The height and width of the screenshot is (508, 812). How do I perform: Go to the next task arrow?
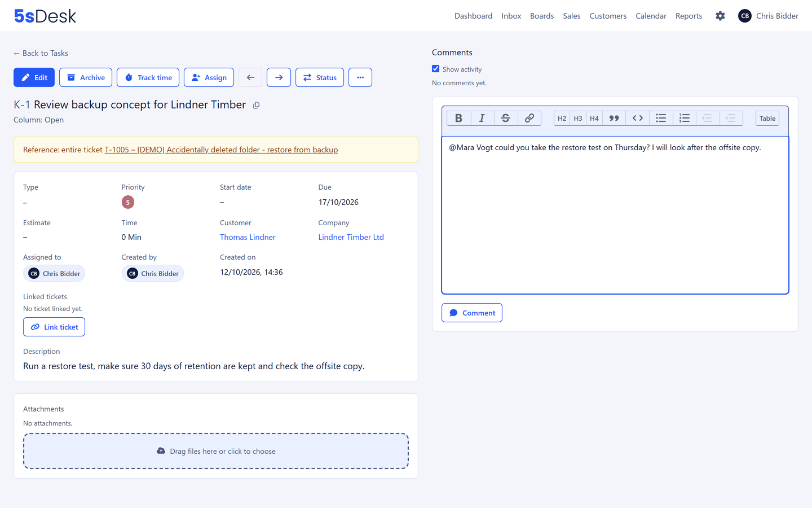click(x=279, y=77)
